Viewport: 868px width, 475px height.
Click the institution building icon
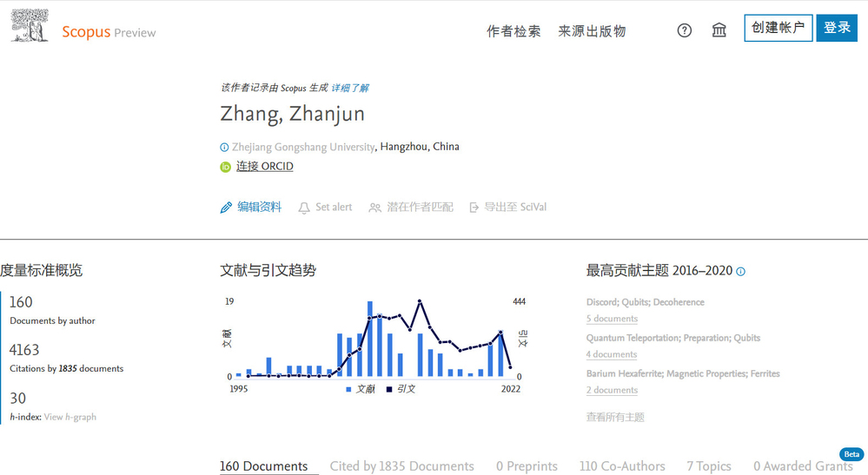point(719,30)
